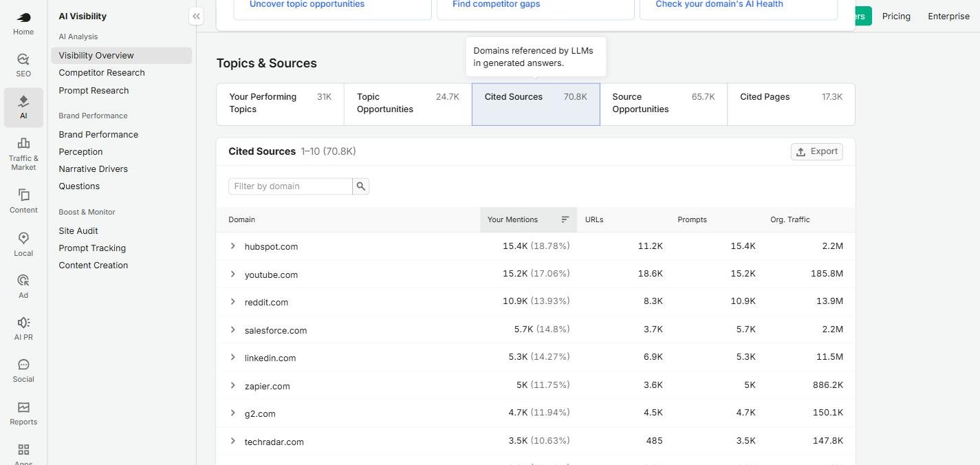The height and width of the screenshot is (465, 980).
Task: Collapse the AI Visibility side panel
Action: tap(196, 16)
